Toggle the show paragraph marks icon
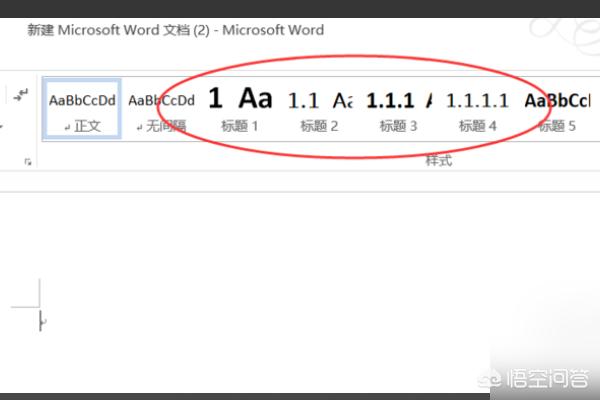This screenshot has height=400, width=600. [x=21, y=95]
